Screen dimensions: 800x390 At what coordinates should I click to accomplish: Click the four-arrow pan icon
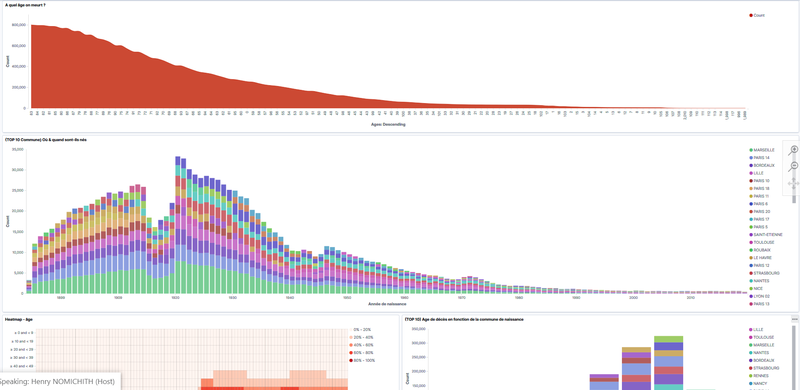coord(793,183)
